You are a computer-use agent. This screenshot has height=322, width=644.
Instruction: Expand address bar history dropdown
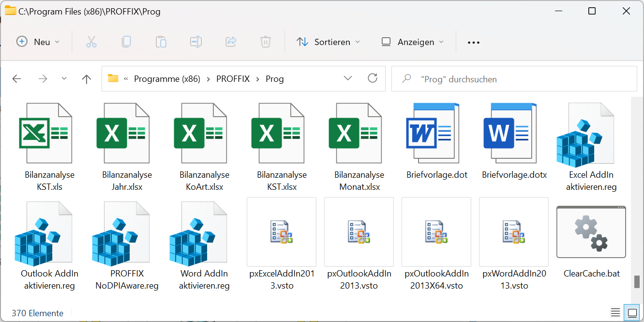[x=348, y=78]
